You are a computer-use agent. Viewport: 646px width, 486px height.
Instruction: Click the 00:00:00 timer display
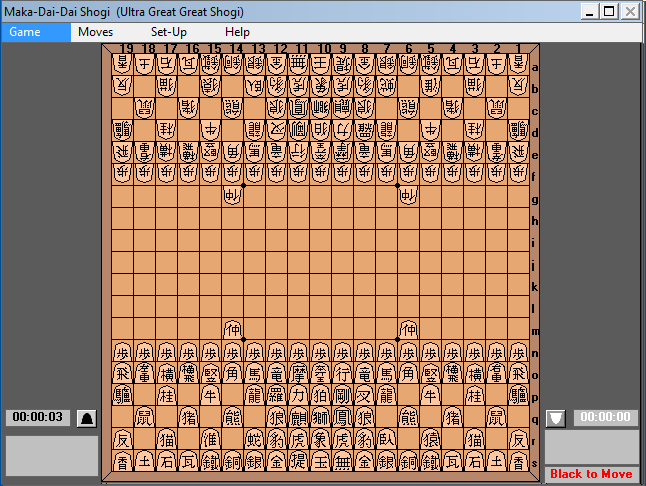(x=606, y=417)
